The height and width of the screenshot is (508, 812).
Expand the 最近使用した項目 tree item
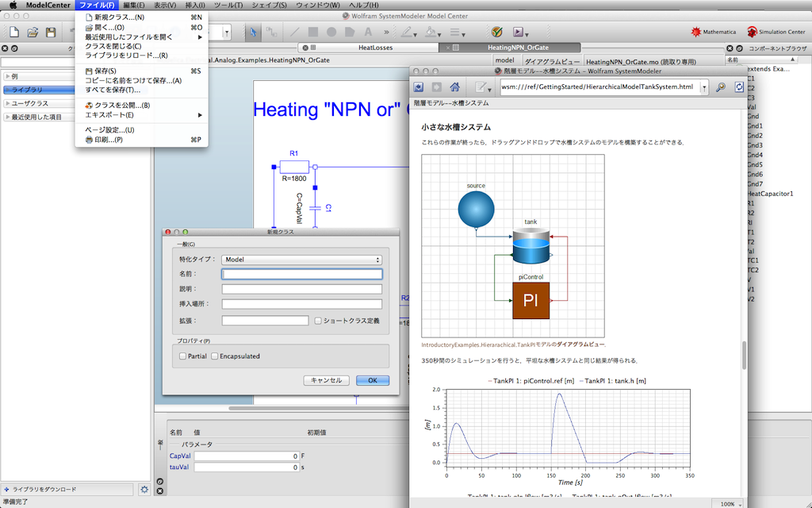pos(7,117)
